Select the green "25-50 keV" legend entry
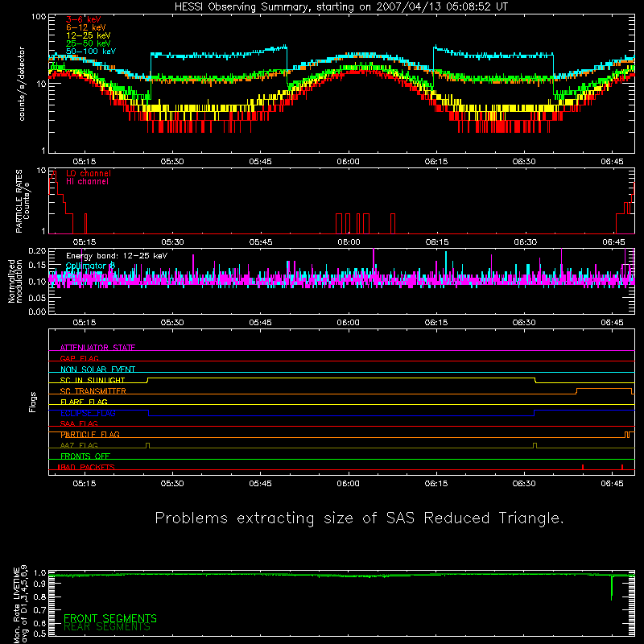The height and width of the screenshot is (644, 644). [x=89, y=43]
